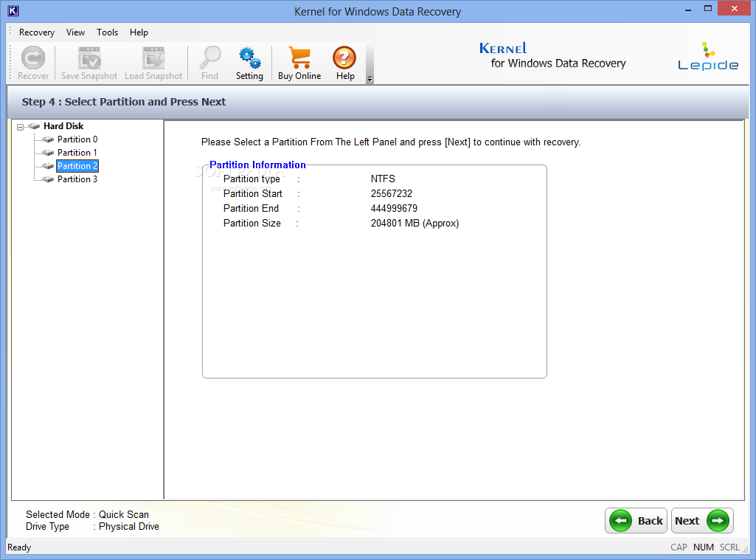
Task: Click the Ready status bar text
Action: click(19, 547)
